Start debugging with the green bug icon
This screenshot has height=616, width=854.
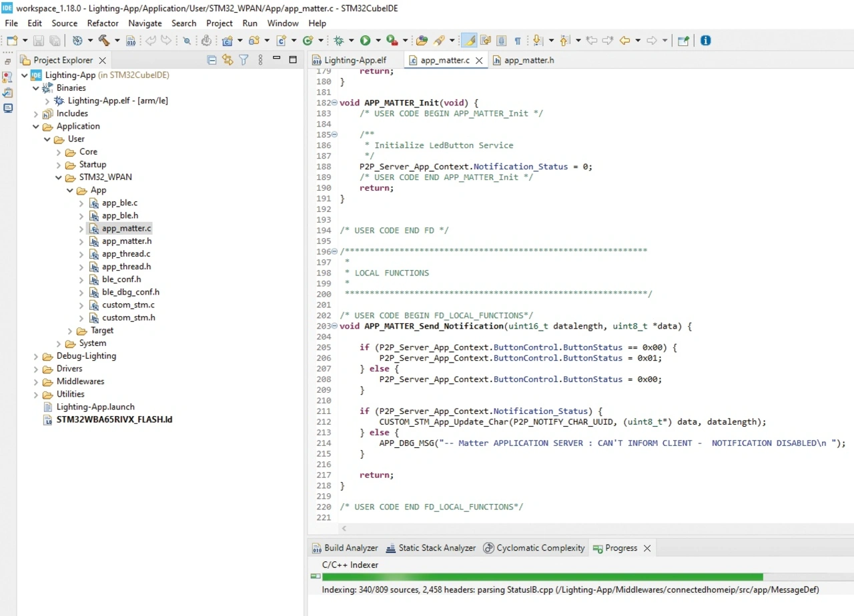[x=339, y=41]
